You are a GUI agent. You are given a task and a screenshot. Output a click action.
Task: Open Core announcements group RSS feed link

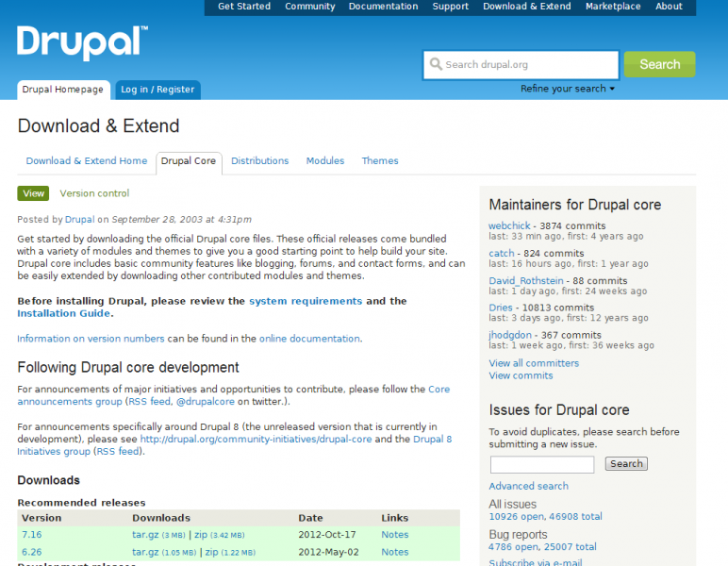(150, 401)
